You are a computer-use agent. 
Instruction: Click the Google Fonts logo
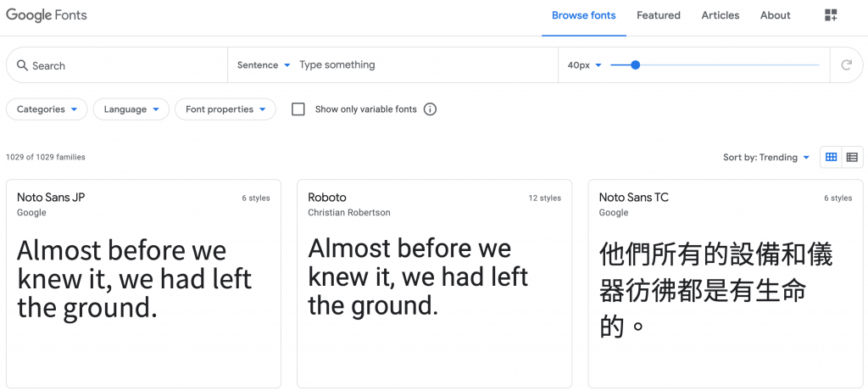(47, 15)
